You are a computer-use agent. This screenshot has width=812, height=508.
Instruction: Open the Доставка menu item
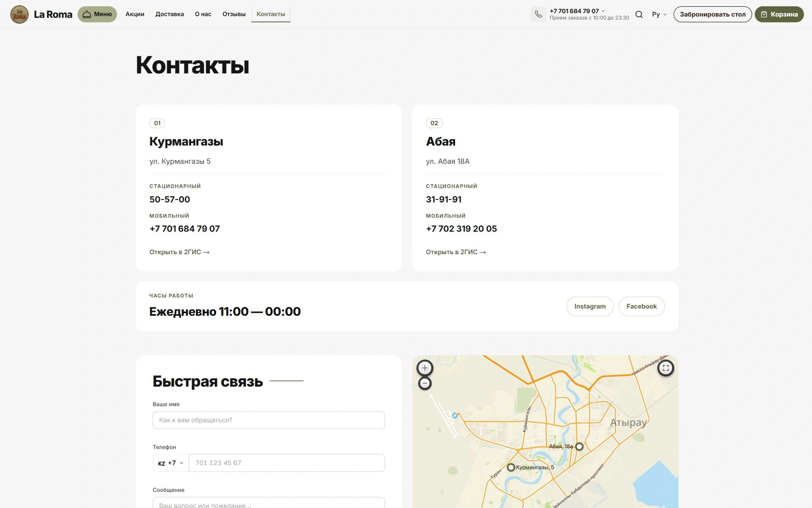point(170,14)
